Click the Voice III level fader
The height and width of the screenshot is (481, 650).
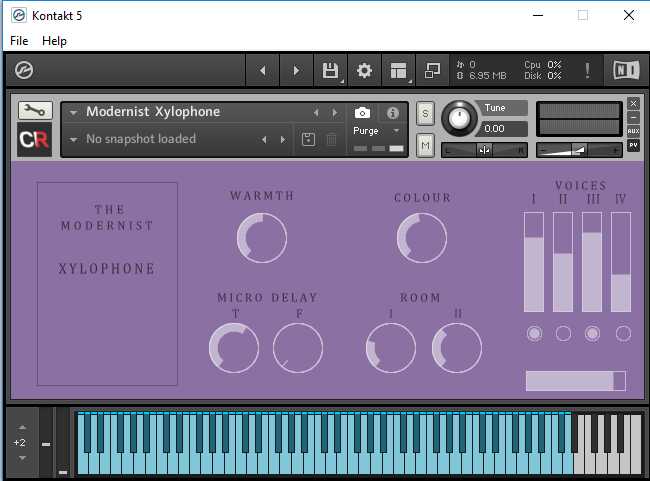click(x=592, y=262)
